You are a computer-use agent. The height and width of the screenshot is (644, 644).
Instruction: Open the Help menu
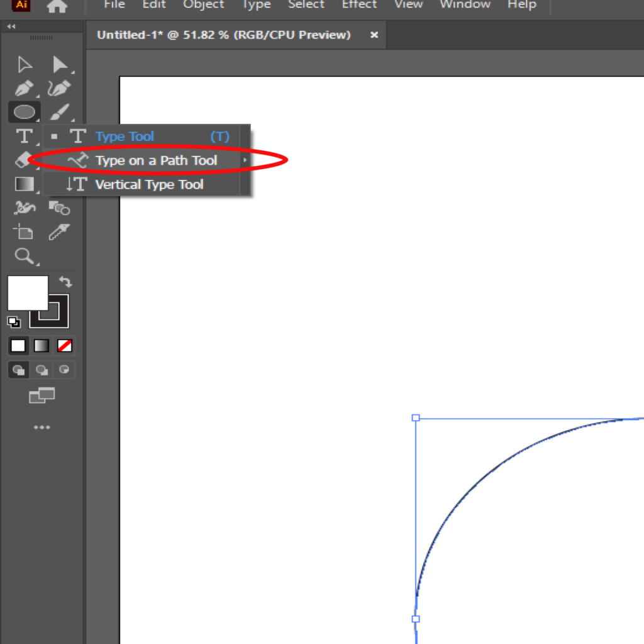[522, 4]
